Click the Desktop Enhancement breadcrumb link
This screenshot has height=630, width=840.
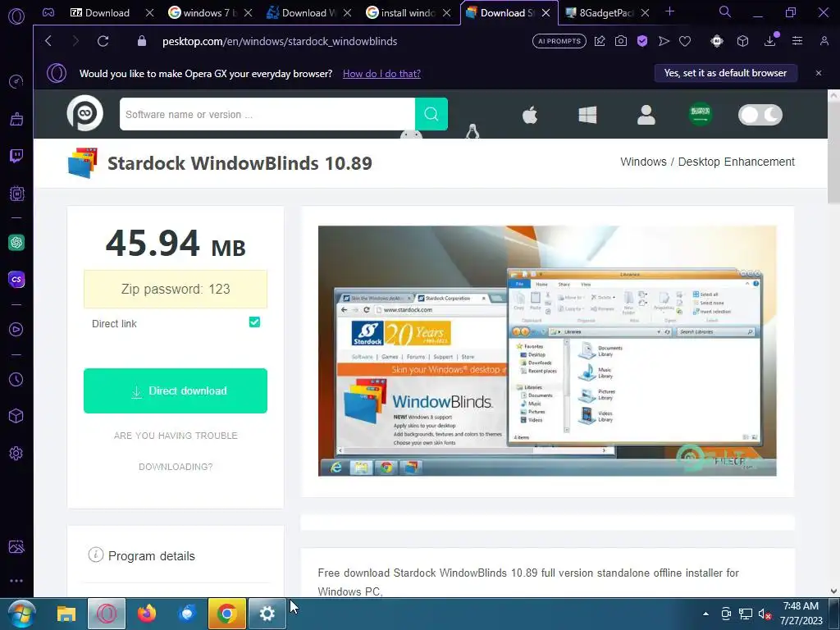pyautogui.click(x=736, y=162)
